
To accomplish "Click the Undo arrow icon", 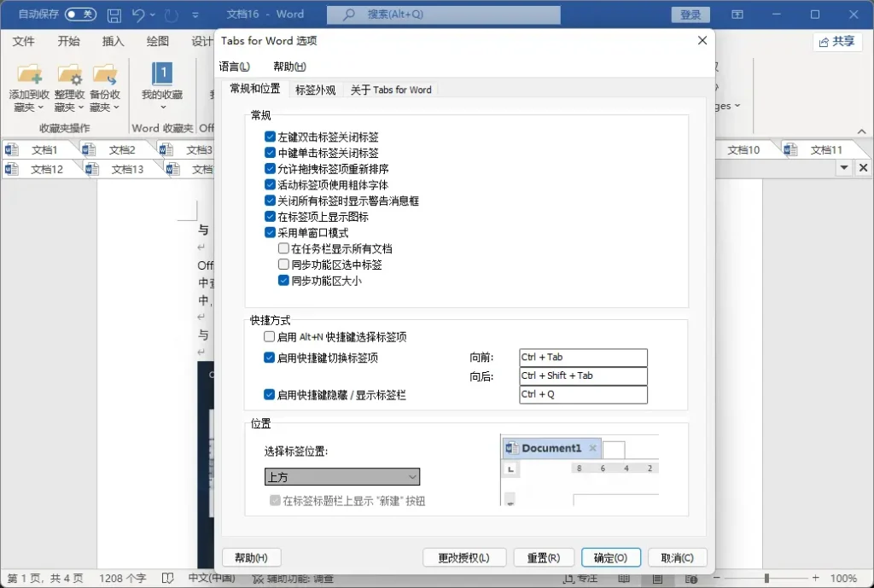I will point(138,15).
